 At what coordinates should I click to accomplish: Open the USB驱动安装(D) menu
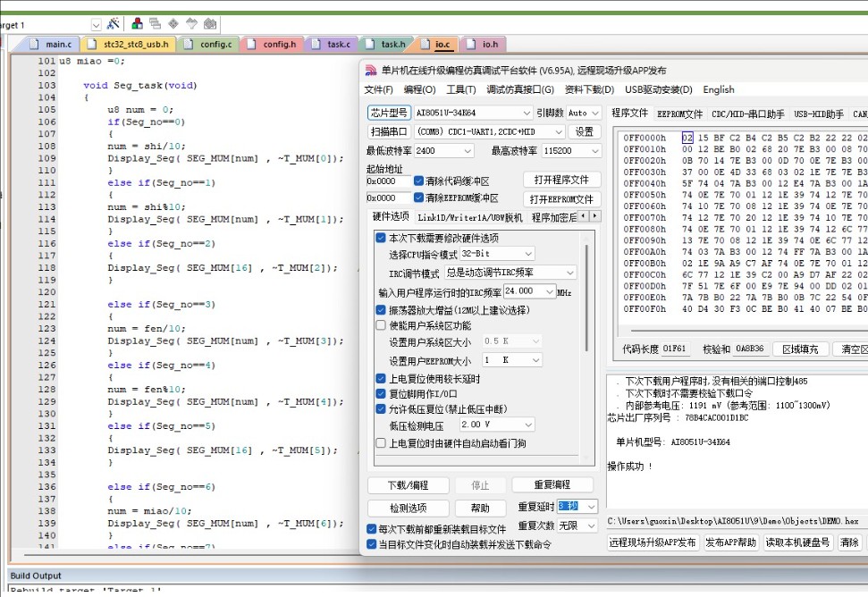(658, 89)
